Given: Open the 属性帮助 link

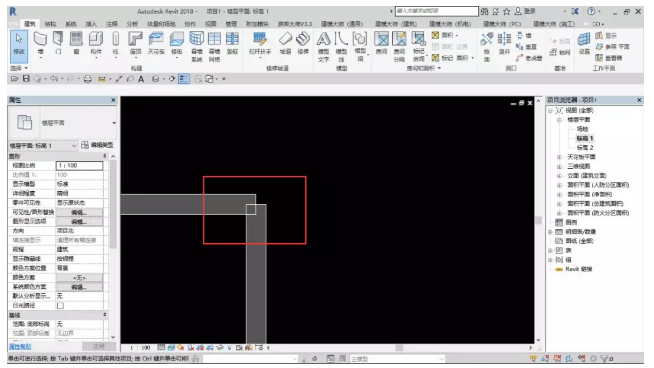Looking at the screenshot, I should point(20,347).
